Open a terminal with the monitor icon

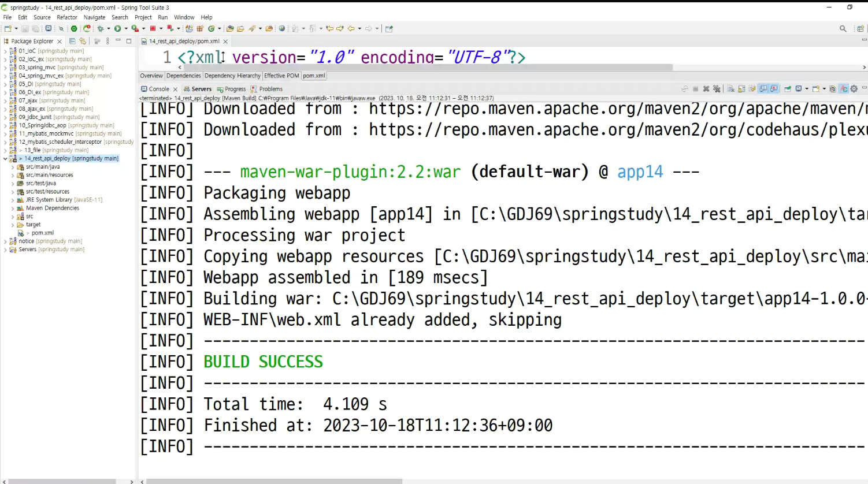49,28
